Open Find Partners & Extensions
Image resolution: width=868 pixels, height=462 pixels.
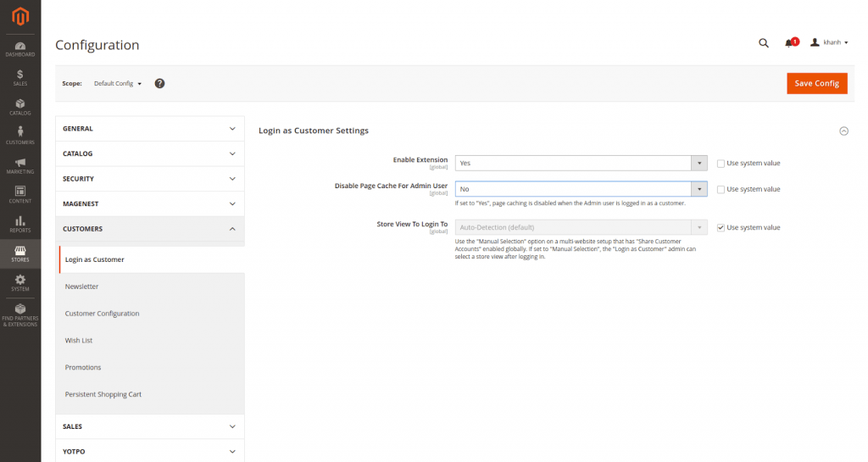[x=20, y=314]
